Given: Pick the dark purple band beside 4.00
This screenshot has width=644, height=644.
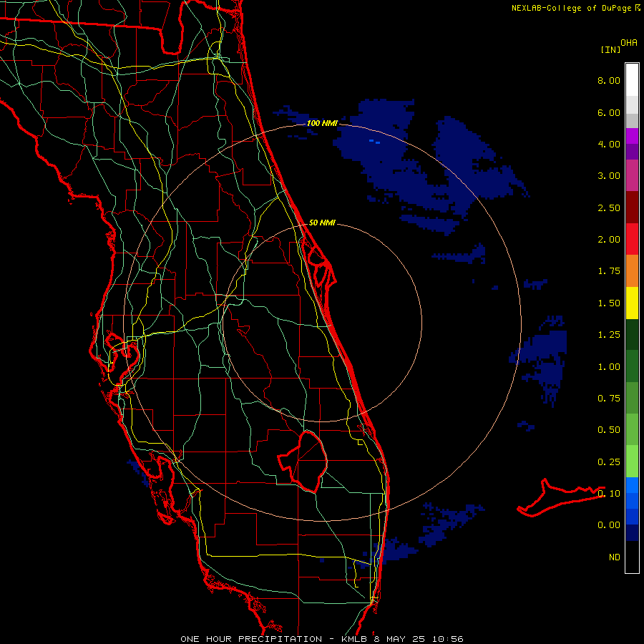Looking at the screenshot, I should pyautogui.click(x=632, y=152).
